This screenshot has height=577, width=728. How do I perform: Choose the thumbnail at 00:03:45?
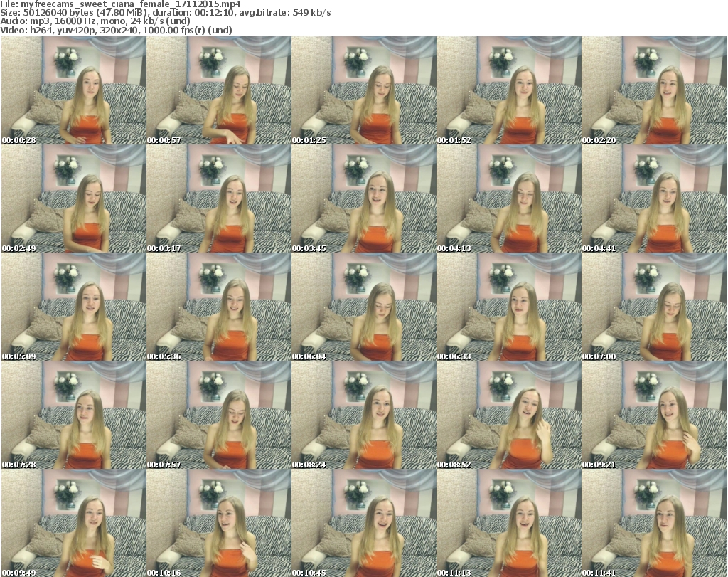(363, 198)
